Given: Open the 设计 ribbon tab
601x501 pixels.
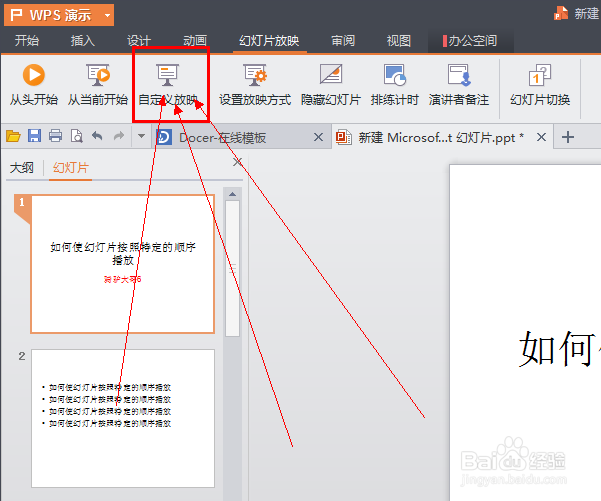Looking at the screenshot, I should pos(139,41).
